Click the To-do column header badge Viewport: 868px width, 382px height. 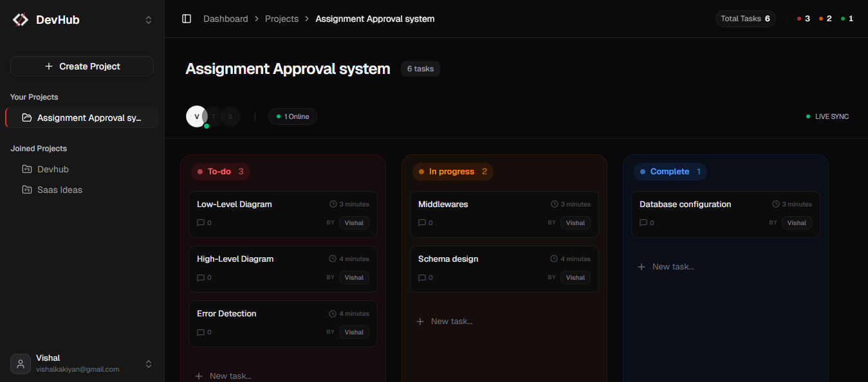(221, 172)
